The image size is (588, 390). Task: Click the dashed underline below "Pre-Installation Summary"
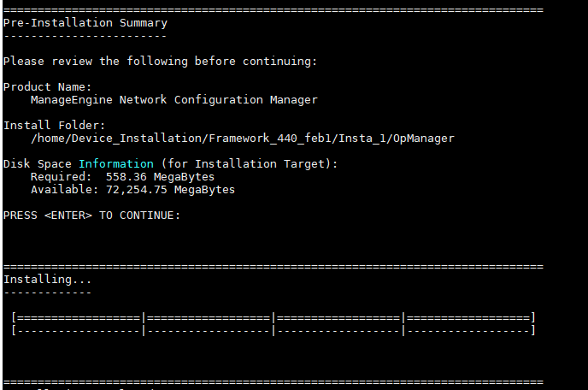[x=85, y=36]
